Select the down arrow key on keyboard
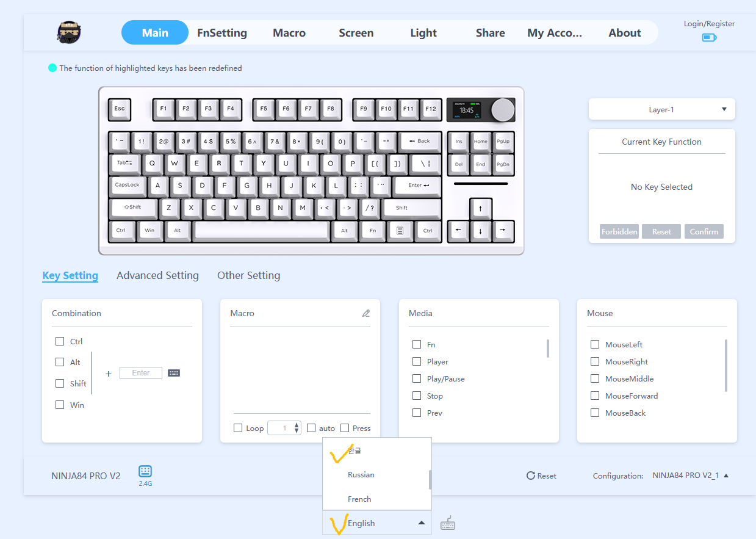Viewport: 756px width, 539px height. click(x=481, y=231)
